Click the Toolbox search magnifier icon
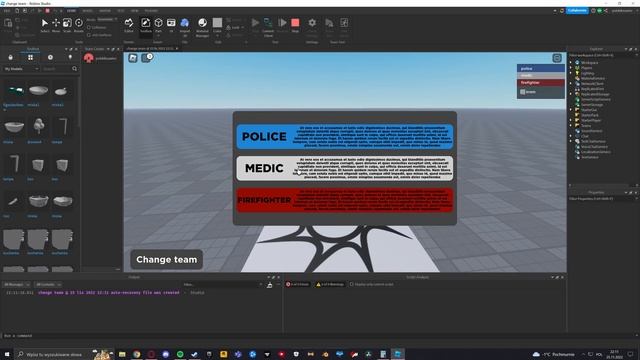 click(x=74, y=69)
